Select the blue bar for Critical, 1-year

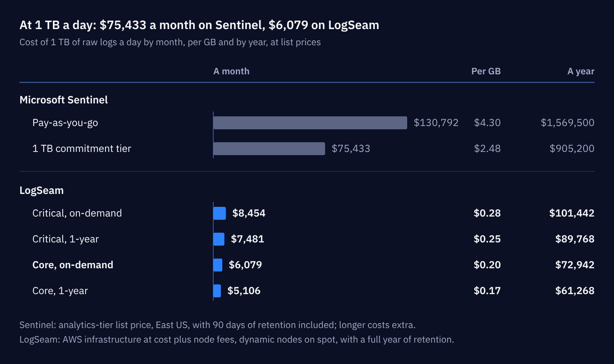219,239
